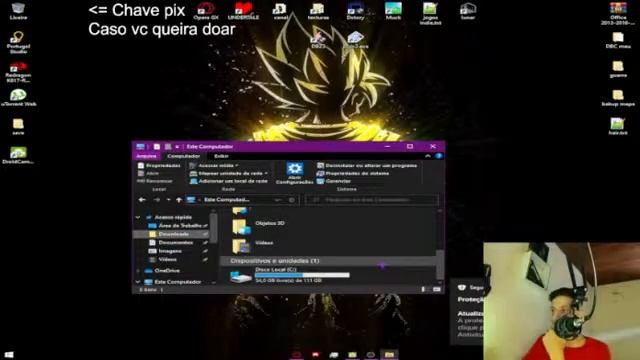Open the Redragon desktop shortcut
This screenshot has height=360, width=640.
coord(18,72)
